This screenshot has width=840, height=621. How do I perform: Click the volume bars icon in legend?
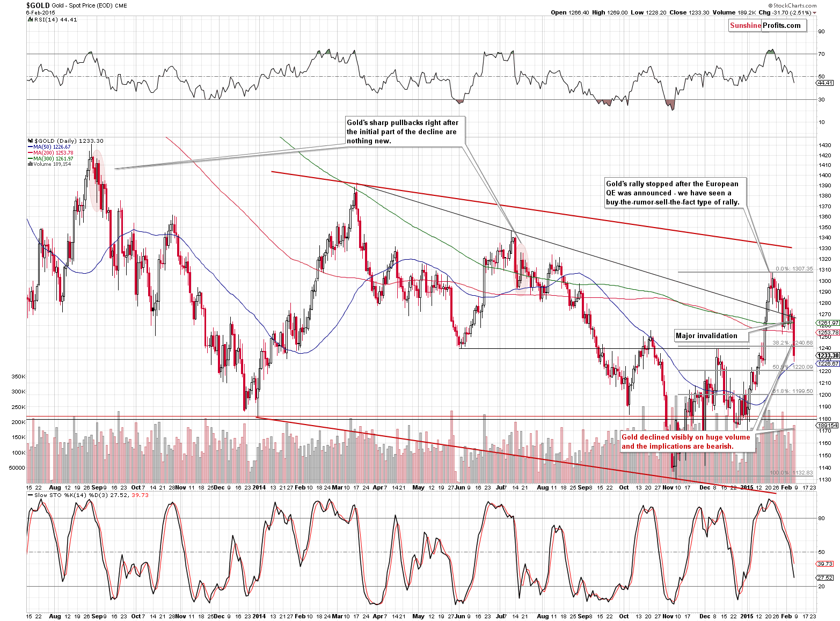(30, 164)
